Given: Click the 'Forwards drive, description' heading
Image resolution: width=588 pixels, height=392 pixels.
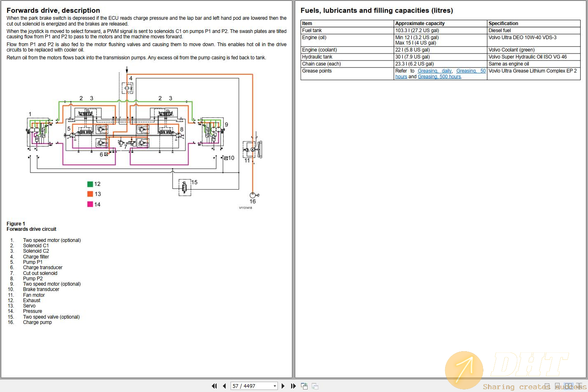Looking at the screenshot, I should point(53,10).
